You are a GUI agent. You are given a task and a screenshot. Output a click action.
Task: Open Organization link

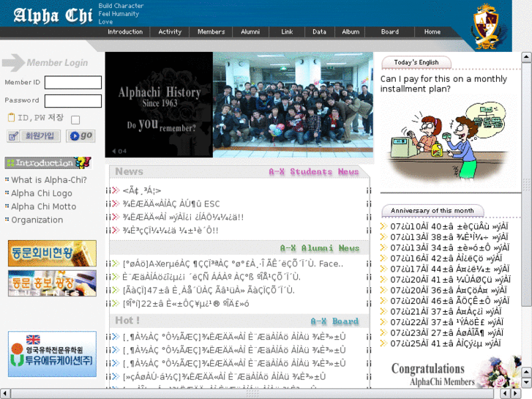click(37, 220)
